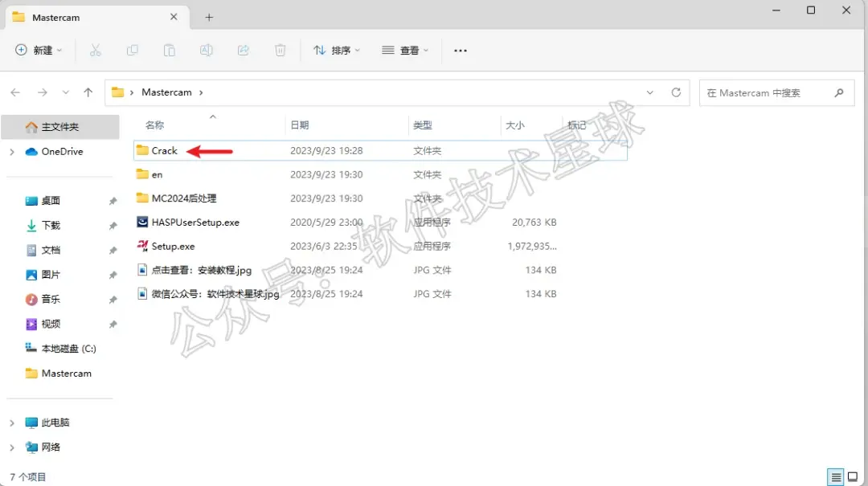
Task: Go forward with the right arrow
Action: pos(42,92)
